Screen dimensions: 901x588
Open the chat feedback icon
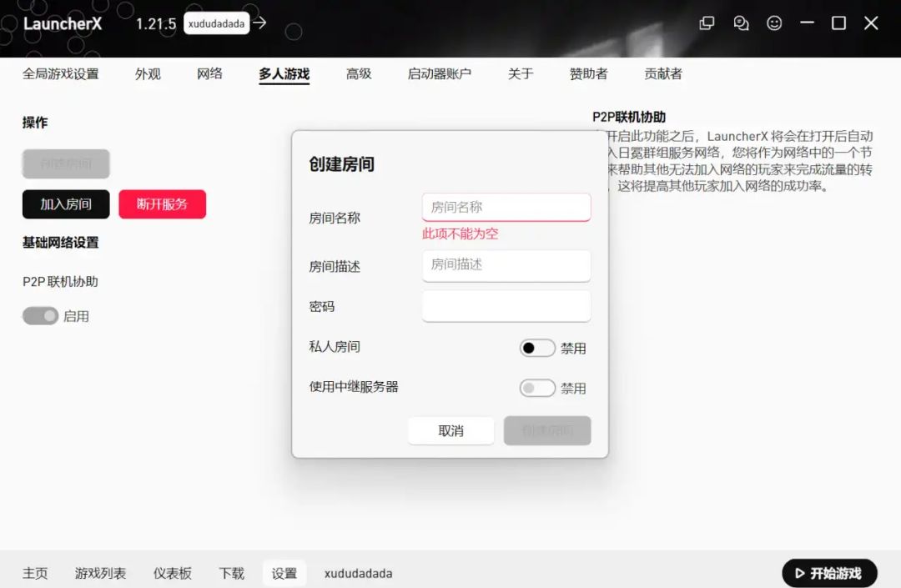coord(741,23)
